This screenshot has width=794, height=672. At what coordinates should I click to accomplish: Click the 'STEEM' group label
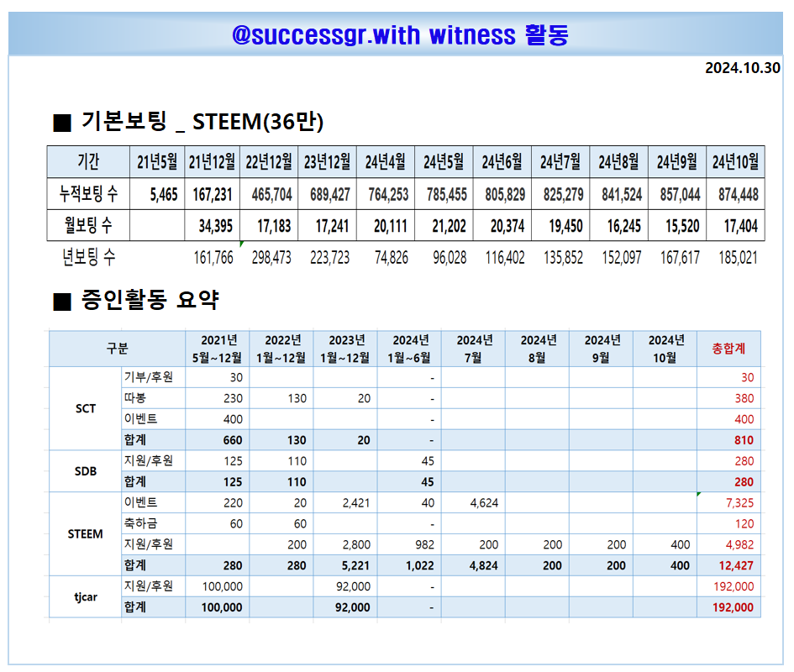tap(86, 533)
